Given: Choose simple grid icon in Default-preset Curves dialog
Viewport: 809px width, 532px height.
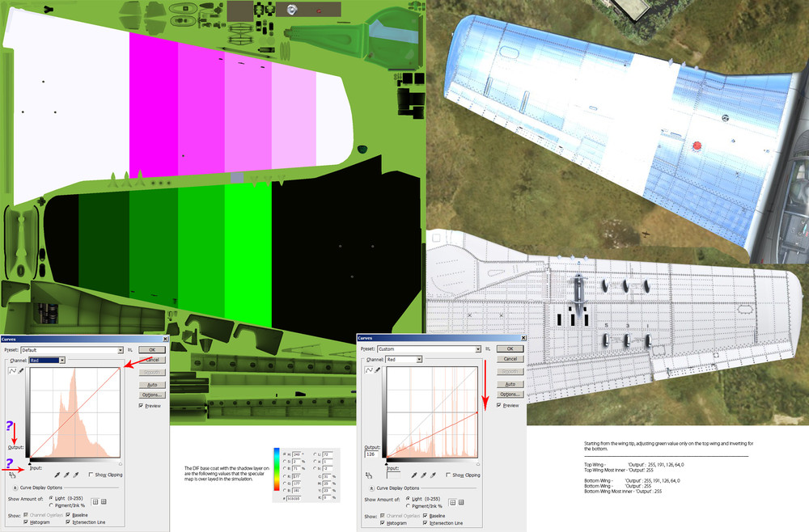Looking at the screenshot, I should (x=95, y=501).
